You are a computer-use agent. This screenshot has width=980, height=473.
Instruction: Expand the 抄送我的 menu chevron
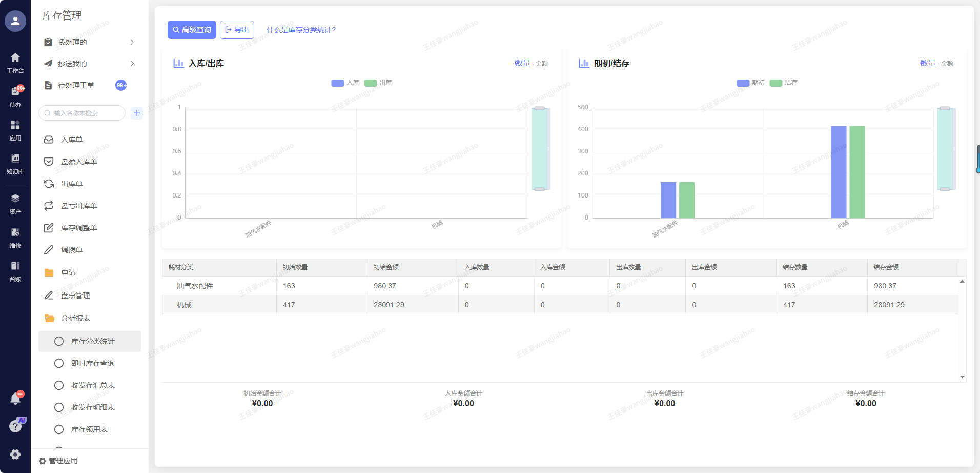[x=132, y=64]
